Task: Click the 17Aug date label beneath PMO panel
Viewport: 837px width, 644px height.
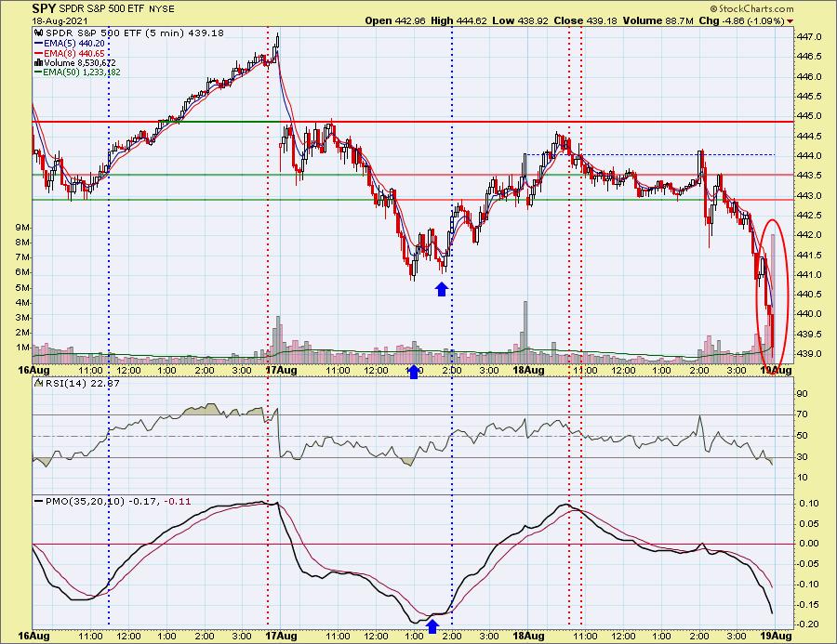Action: click(x=281, y=636)
